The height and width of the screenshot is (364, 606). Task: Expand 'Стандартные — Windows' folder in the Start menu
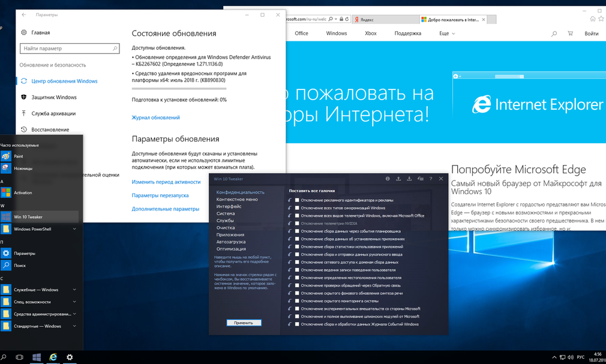[74, 326]
